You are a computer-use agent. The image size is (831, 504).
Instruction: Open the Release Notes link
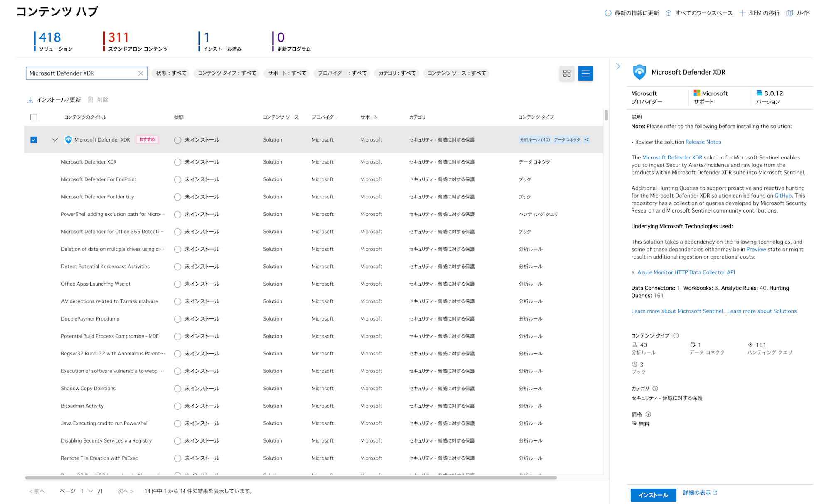703,142
